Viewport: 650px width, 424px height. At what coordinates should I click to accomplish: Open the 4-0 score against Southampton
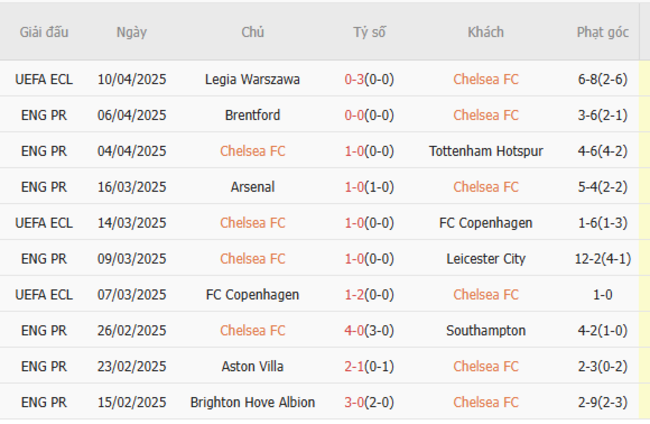tap(356, 331)
